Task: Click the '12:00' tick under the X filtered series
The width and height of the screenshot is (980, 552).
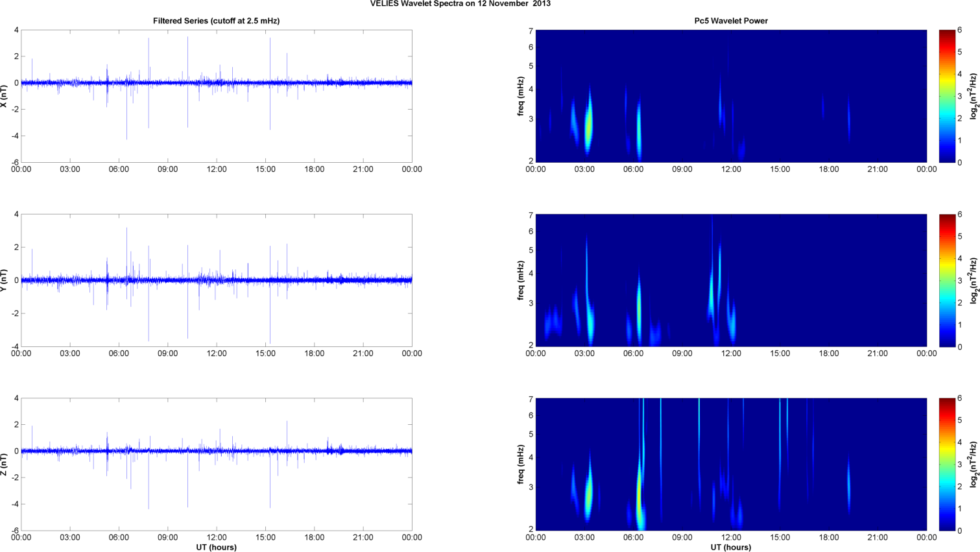Action: point(217,169)
